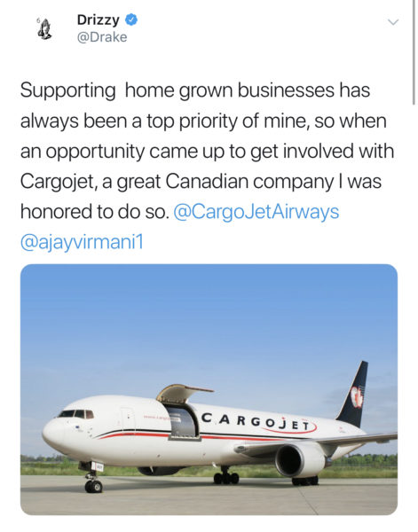418x532 pixels.
Task: Click the text line 'honored to do so.'
Action: tap(94, 212)
